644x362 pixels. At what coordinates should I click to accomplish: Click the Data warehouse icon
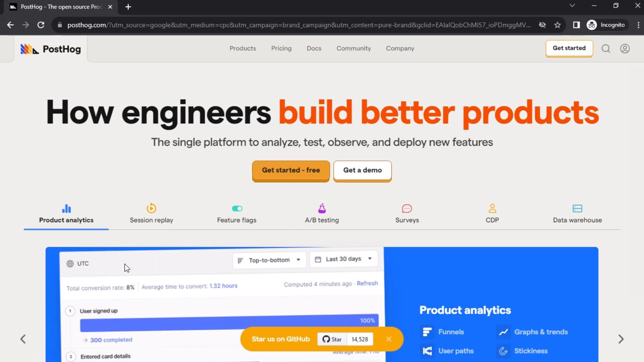point(577,208)
